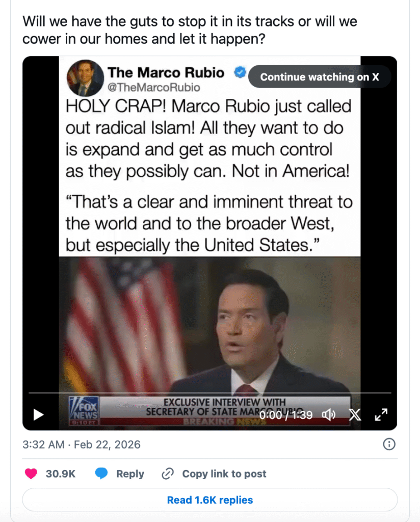Expand the video to fullscreen

(x=381, y=415)
